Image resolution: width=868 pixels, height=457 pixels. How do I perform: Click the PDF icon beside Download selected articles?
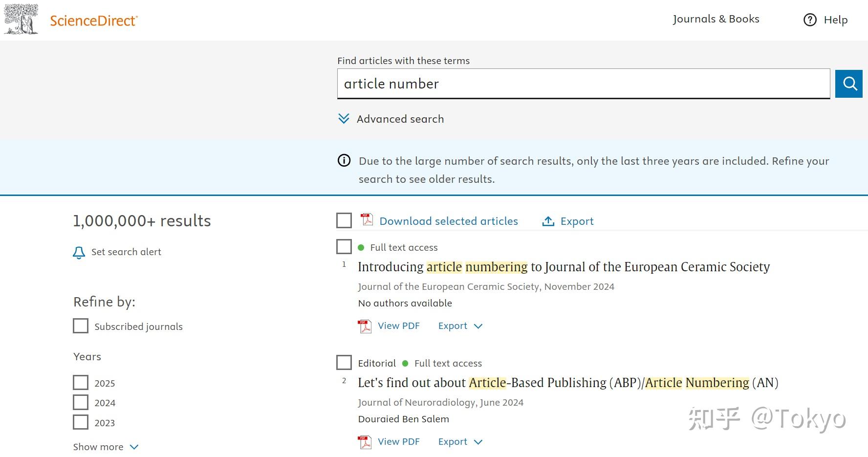(367, 220)
